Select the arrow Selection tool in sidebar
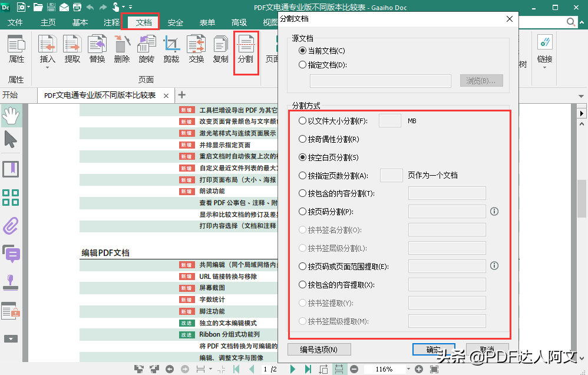The image size is (588, 375). (x=11, y=139)
